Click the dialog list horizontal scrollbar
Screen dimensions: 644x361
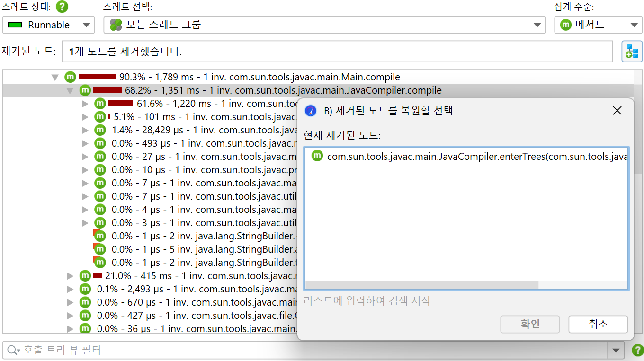pyautogui.click(x=422, y=284)
